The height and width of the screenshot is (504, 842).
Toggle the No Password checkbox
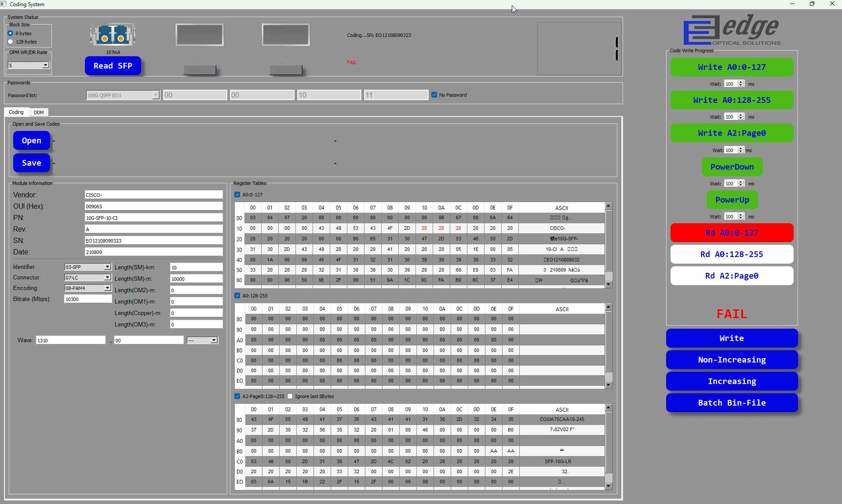(x=434, y=95)
